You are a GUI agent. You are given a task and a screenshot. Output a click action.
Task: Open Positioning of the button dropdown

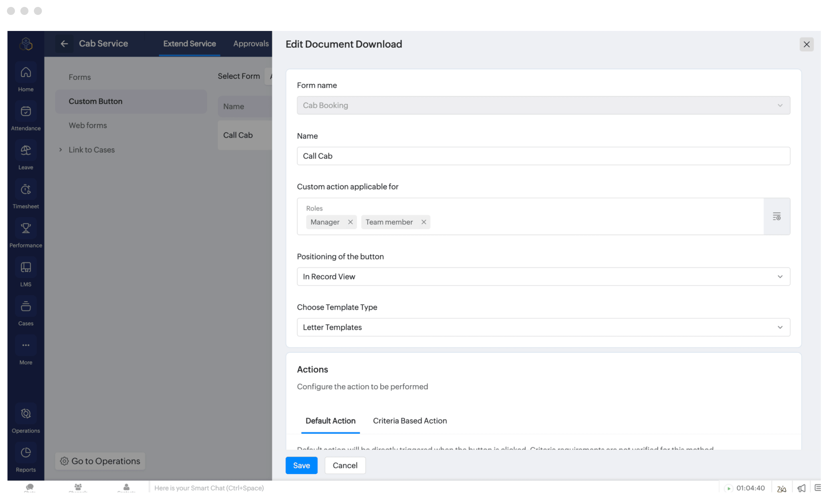point(543,277)
